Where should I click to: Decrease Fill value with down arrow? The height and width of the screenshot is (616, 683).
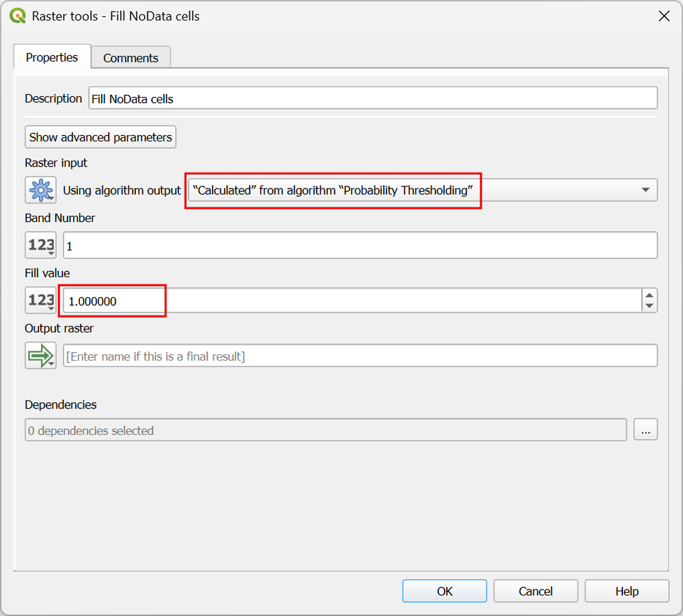click(650, 306)
